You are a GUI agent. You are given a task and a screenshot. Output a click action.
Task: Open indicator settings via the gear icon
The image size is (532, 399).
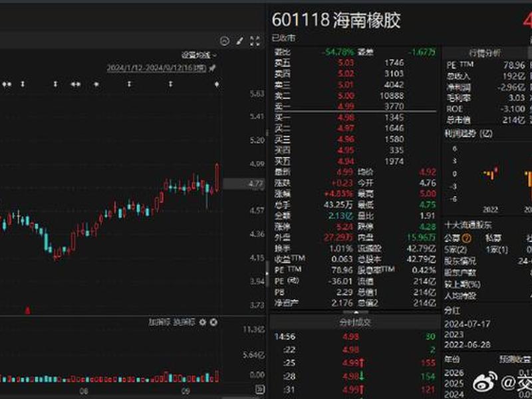(x=203, y=322)
